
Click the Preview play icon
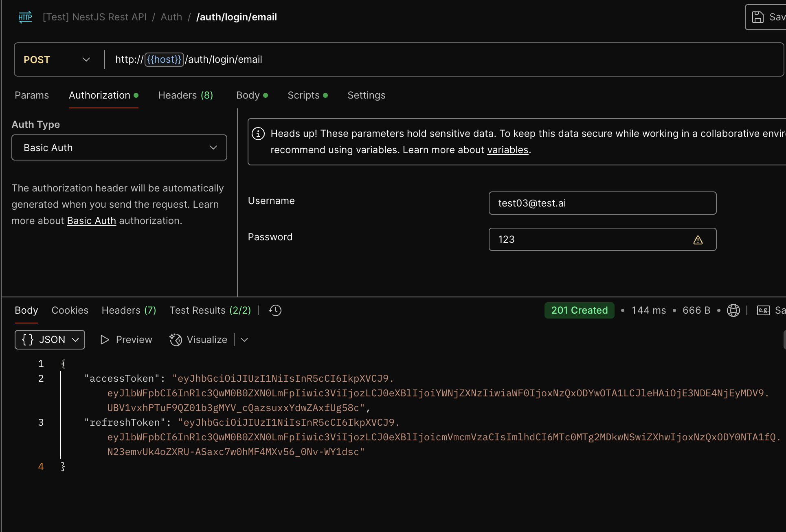105,340
